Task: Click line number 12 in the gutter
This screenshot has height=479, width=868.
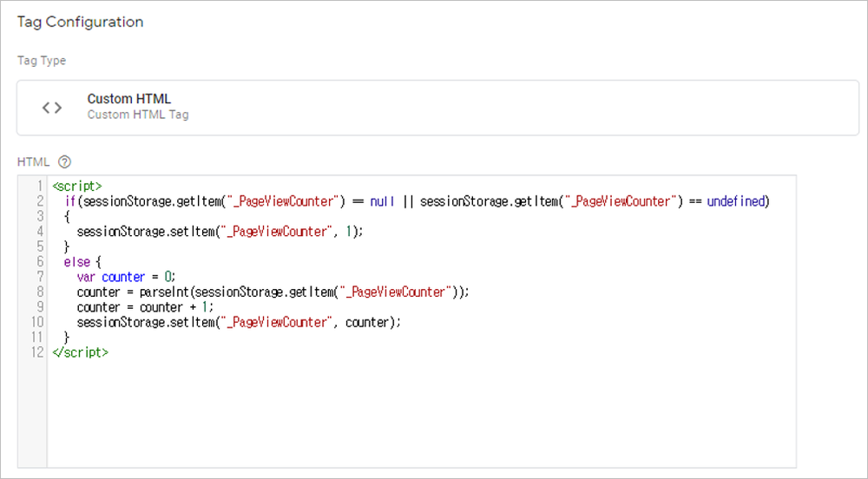Action: [37, 352]
